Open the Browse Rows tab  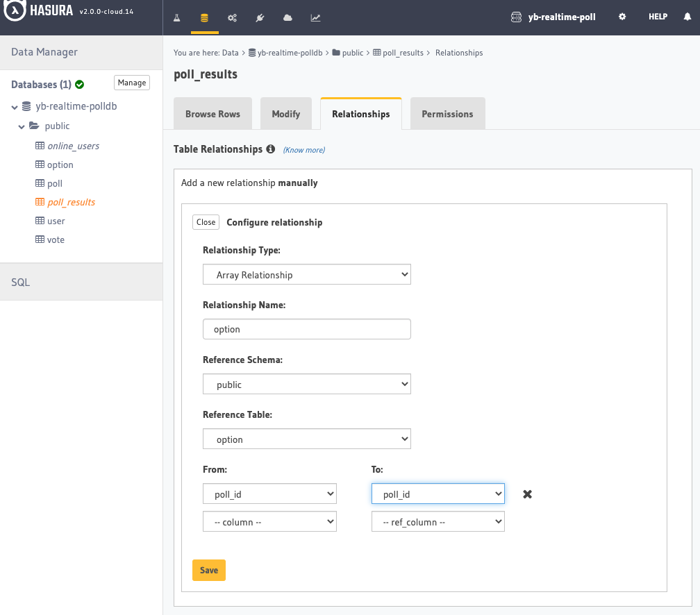point(212,114)
